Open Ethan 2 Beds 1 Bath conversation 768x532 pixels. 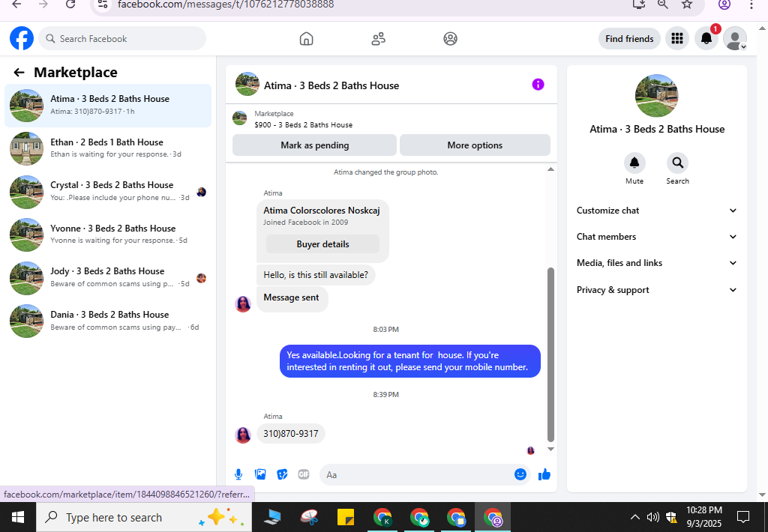click(x=108, y=148)
